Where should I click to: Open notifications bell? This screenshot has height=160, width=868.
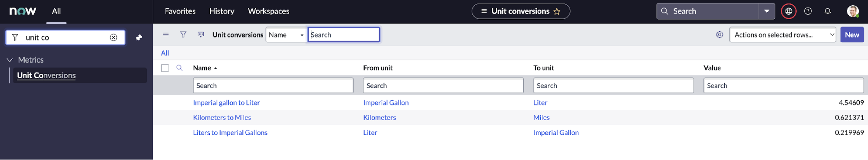coord(828,11)
